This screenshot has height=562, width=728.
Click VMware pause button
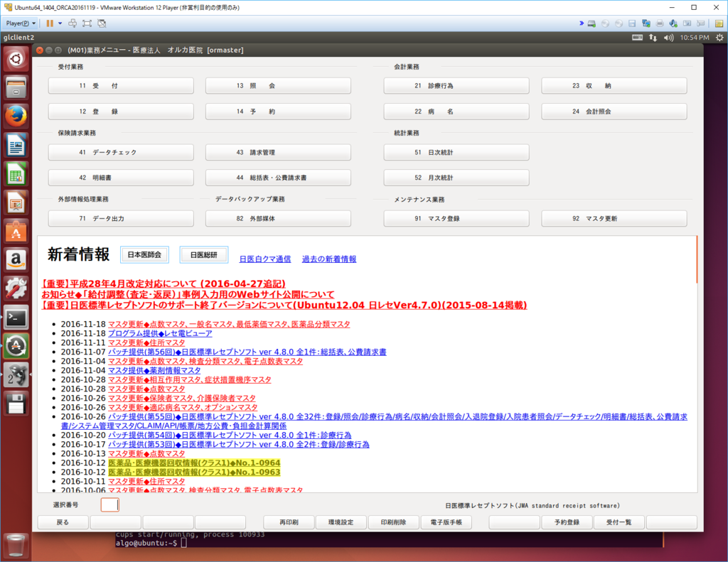(50, 23)
